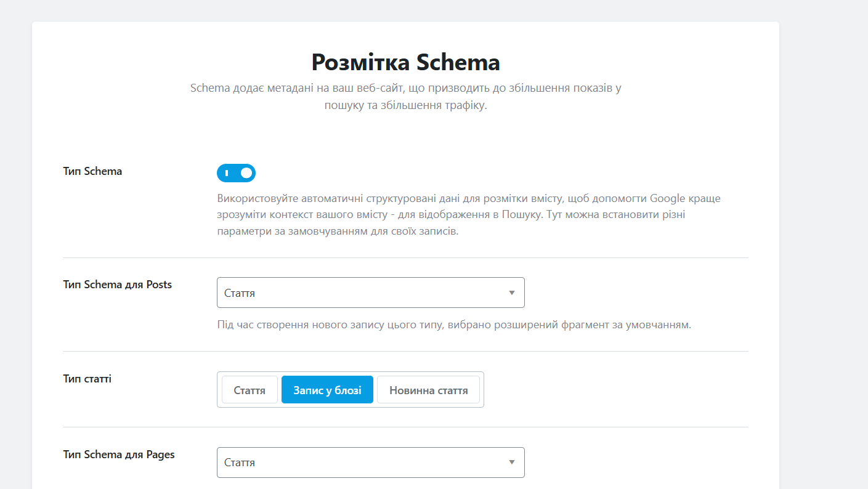Toggle the Тип Schema switch off
Viewport: 868px width, 489px height.
[x=236, y=173]
